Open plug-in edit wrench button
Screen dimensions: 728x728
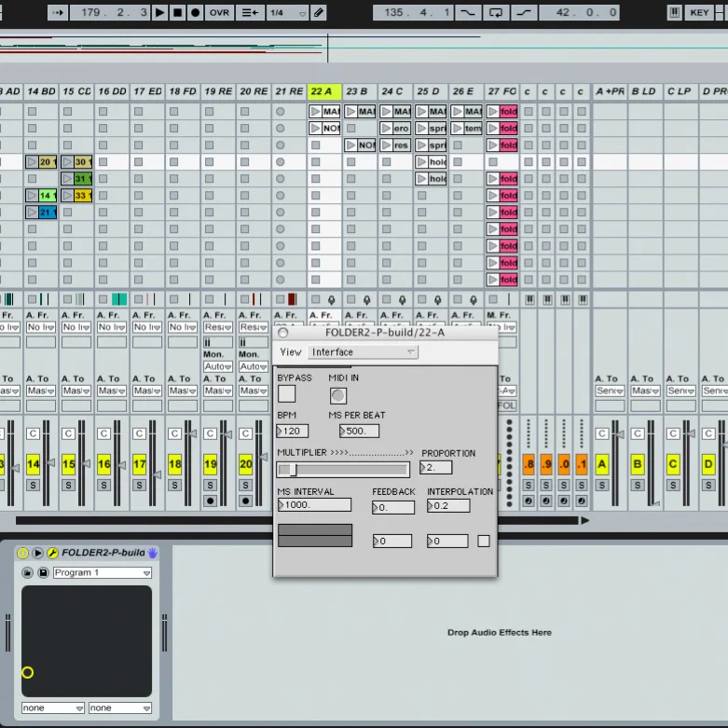[x=52, y=553]
